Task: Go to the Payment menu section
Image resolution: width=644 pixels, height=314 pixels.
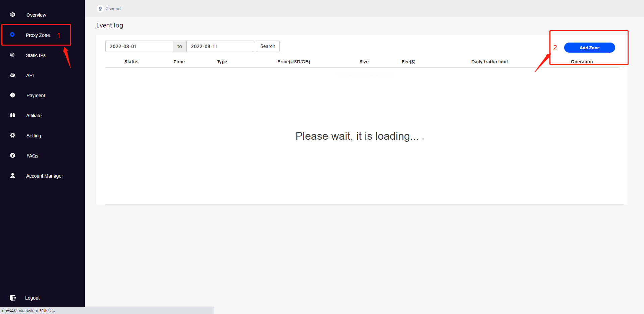Action: pyautogui.click(x=36, y=96)
